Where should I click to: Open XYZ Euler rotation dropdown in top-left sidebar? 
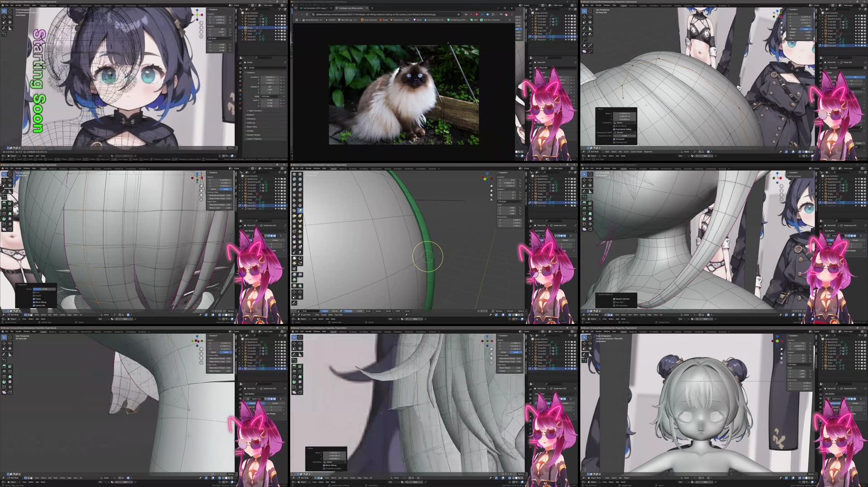[x=220, y=39]
